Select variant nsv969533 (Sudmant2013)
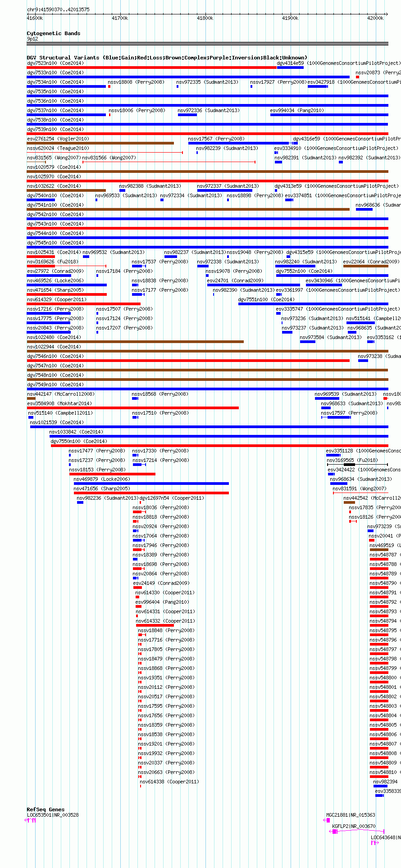401x868 pixels. coord(126,195)
